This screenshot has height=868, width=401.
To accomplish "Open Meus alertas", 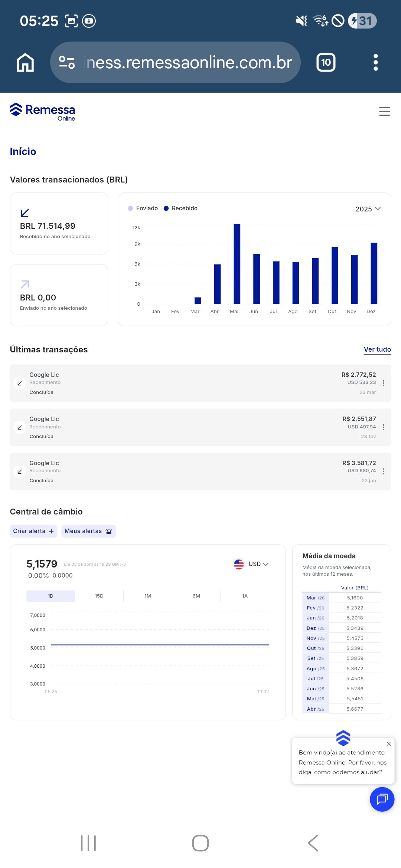I will click(x=88, y=531).
